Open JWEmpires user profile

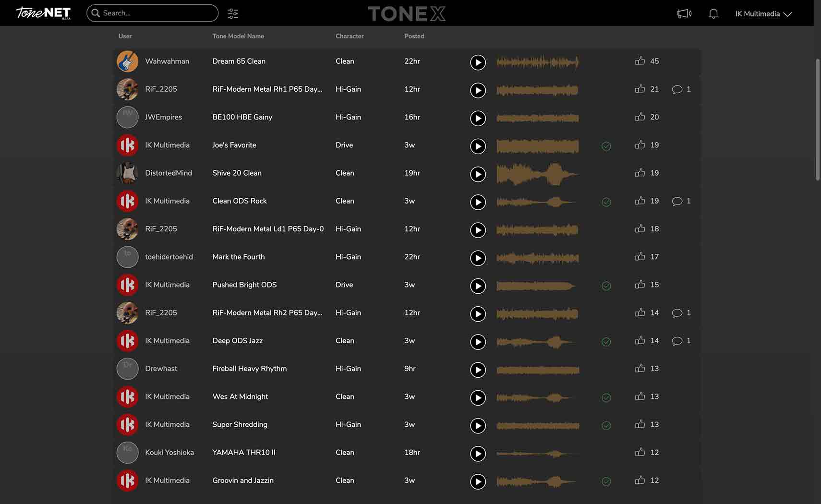[163, 117]
